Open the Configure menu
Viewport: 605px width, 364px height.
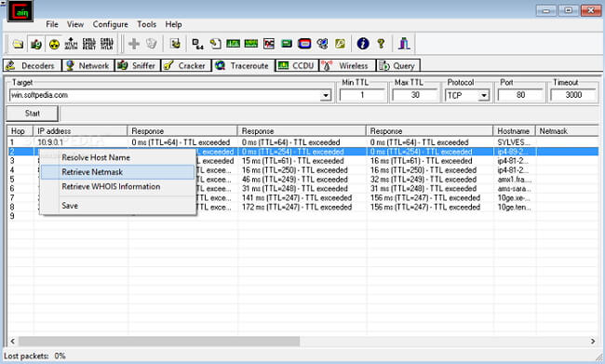tap(110, 24)
